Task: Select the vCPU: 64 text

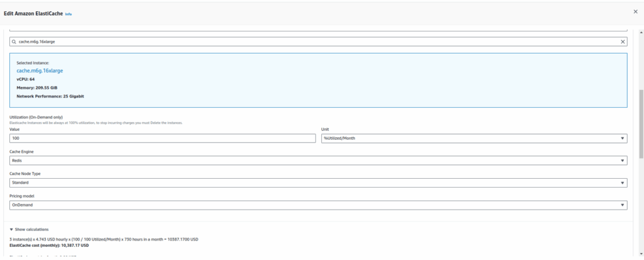Action: tap(25, 79)
